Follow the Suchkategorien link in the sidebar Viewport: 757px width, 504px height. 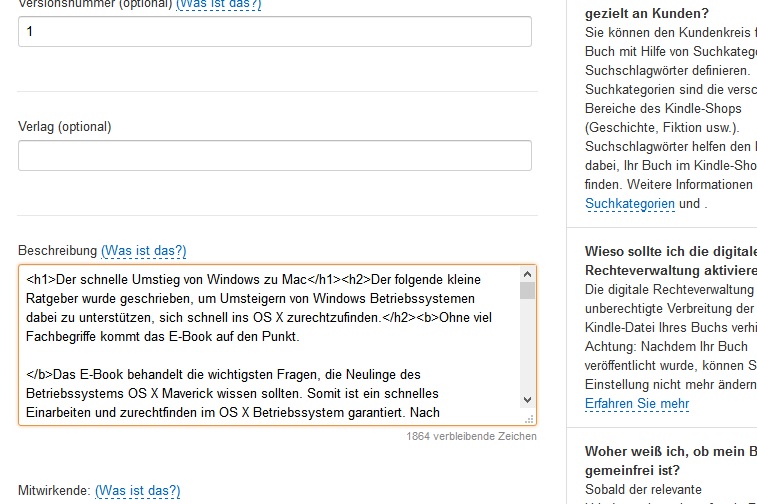(x=630, y=203)
